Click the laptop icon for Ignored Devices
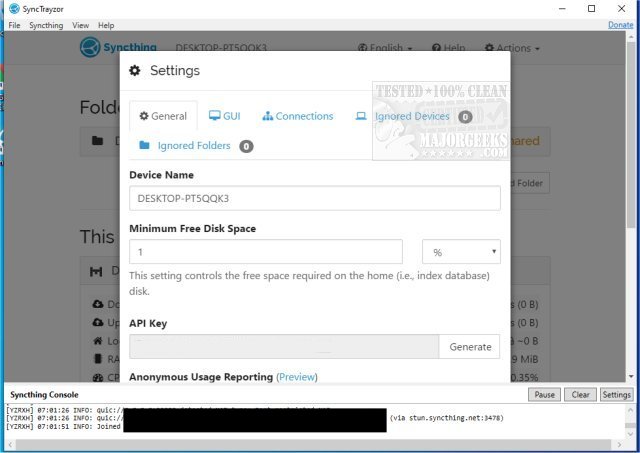This screenshot has width=640, height=453. point(361,116)
